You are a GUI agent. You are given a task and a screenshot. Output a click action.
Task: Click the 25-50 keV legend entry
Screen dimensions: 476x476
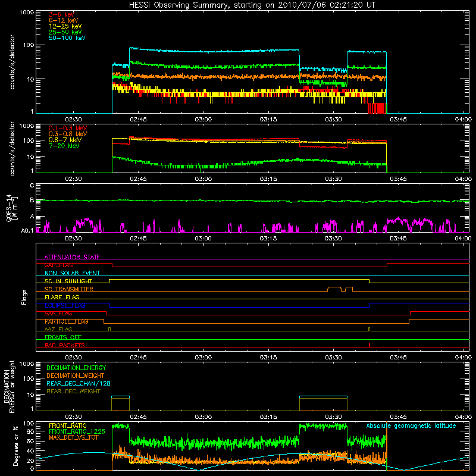(65, 32)
